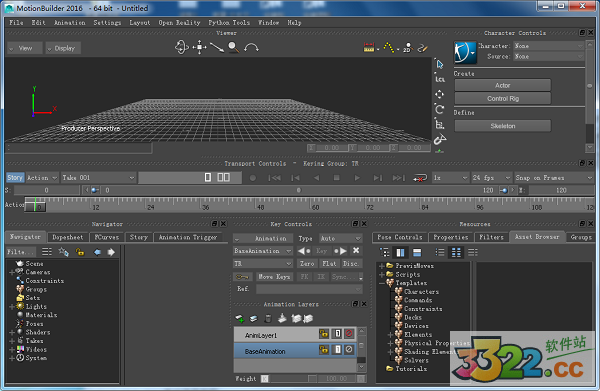Viewport: 600px width, 391px height.
Task: Click the Navigator list view icon
Action: (47, 252)
